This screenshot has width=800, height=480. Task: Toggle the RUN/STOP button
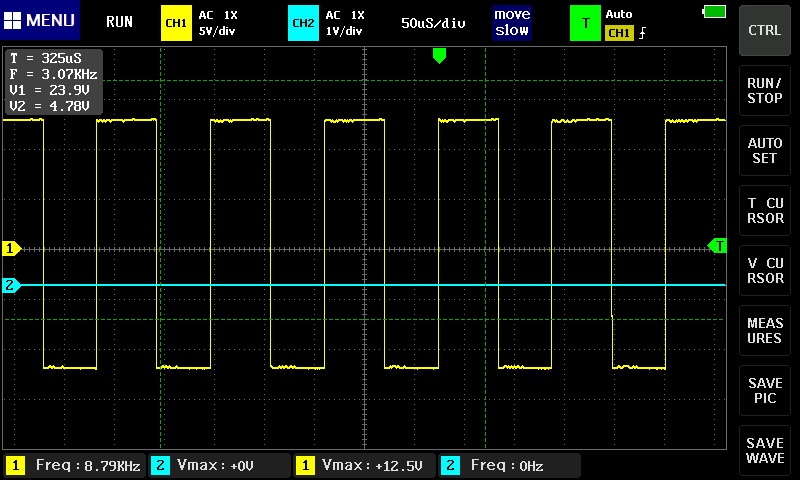[765, 91]
